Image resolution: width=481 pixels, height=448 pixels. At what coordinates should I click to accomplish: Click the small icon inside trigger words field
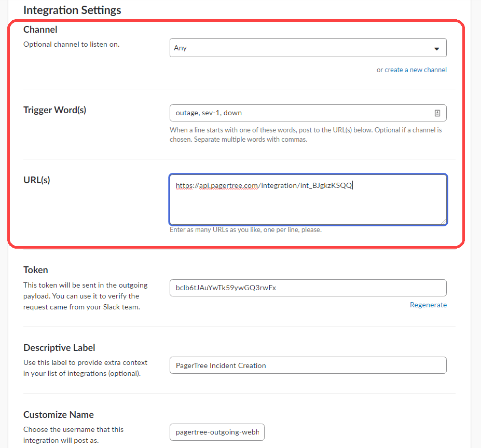(x=437, y=113)
